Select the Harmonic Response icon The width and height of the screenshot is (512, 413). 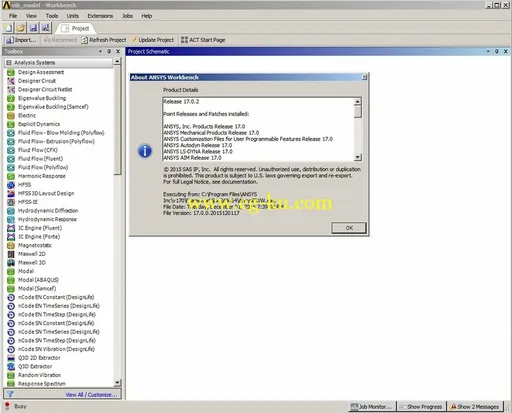11,176
